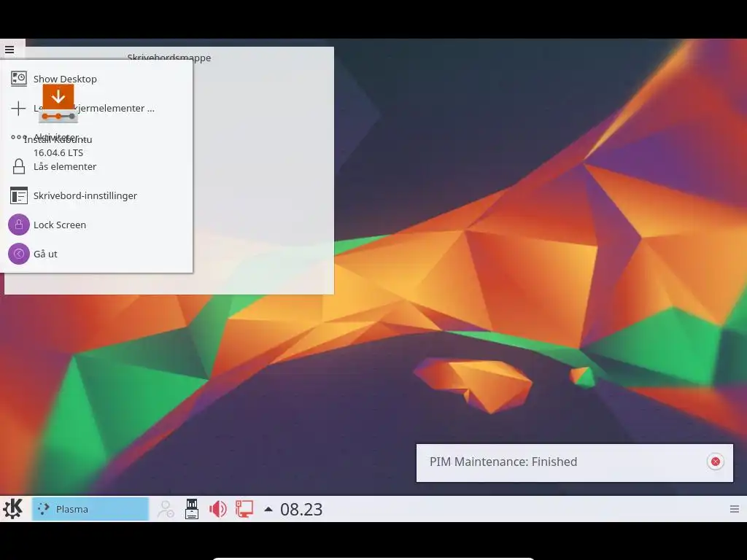Image resolution: width=747 pixels, height=560 pixels.
Task: Open Aktiviteter from the menu
Action: (x=96, y=137)
